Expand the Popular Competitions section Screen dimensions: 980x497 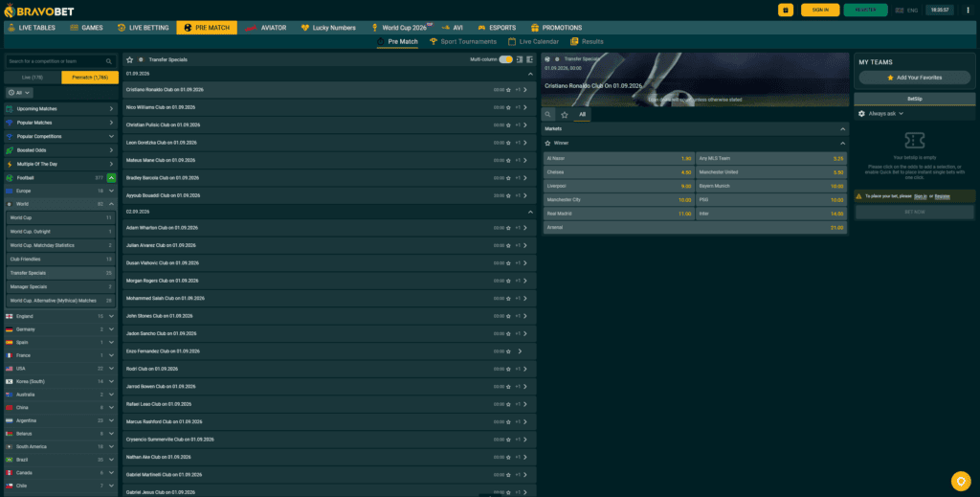coord(60,136)
